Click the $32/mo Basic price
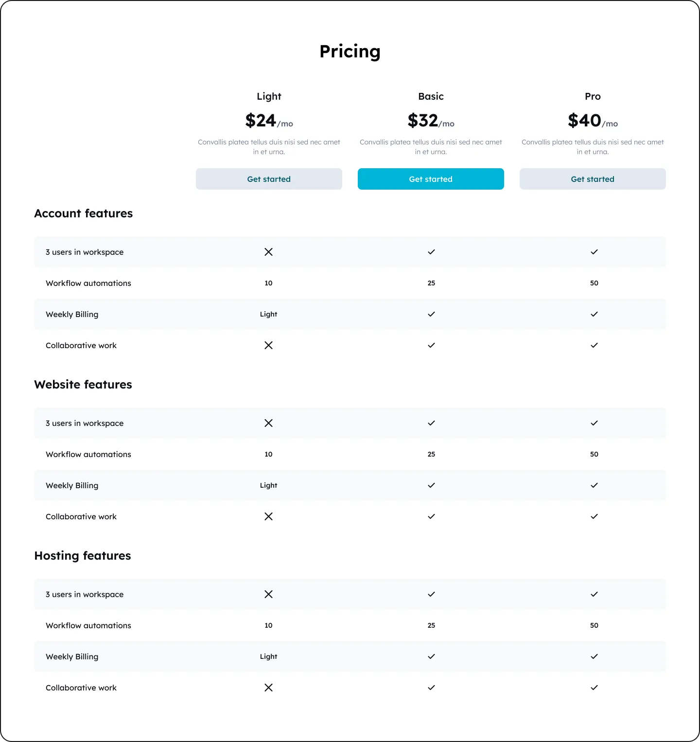 [431, 121]
